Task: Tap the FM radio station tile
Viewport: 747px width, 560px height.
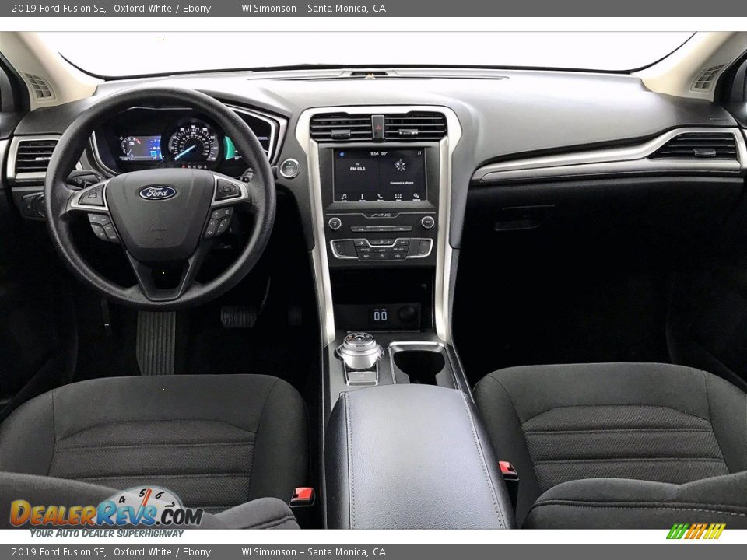Action: coord(357,166)
